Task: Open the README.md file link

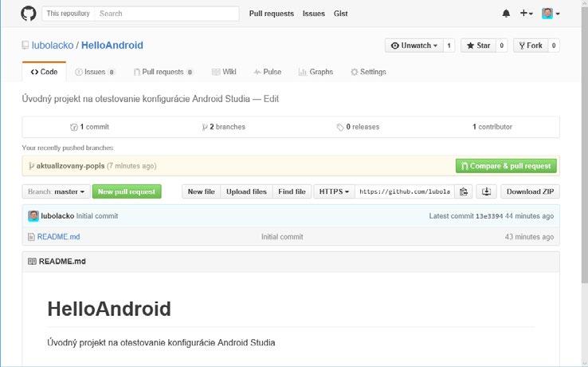Action: [58, 237]
